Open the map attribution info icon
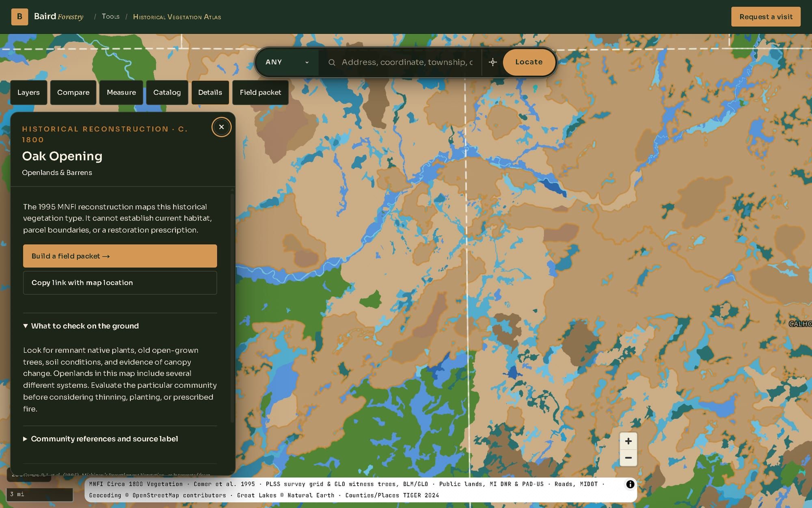The image size is (812, 508). 630,484
